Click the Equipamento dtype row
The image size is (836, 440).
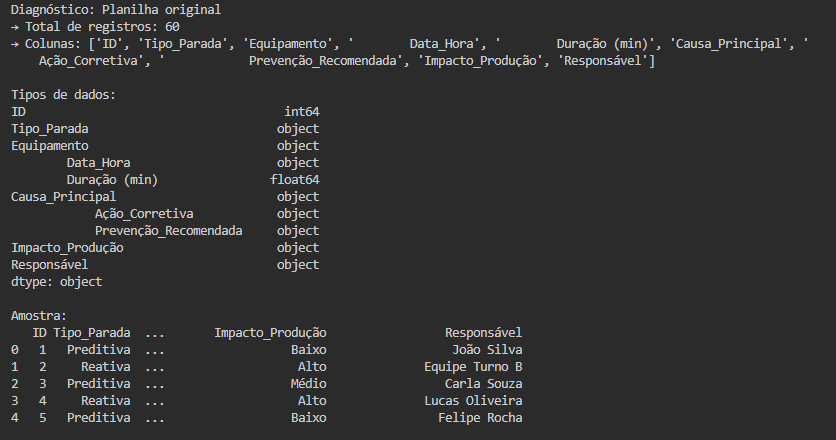pyautogui.click(x=165, y=146)
